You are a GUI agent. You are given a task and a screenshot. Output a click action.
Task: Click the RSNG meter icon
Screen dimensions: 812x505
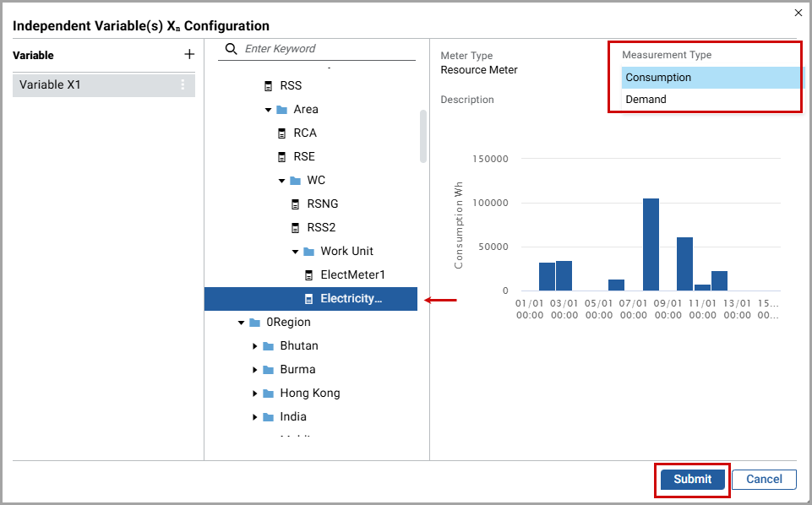[295, 204]
